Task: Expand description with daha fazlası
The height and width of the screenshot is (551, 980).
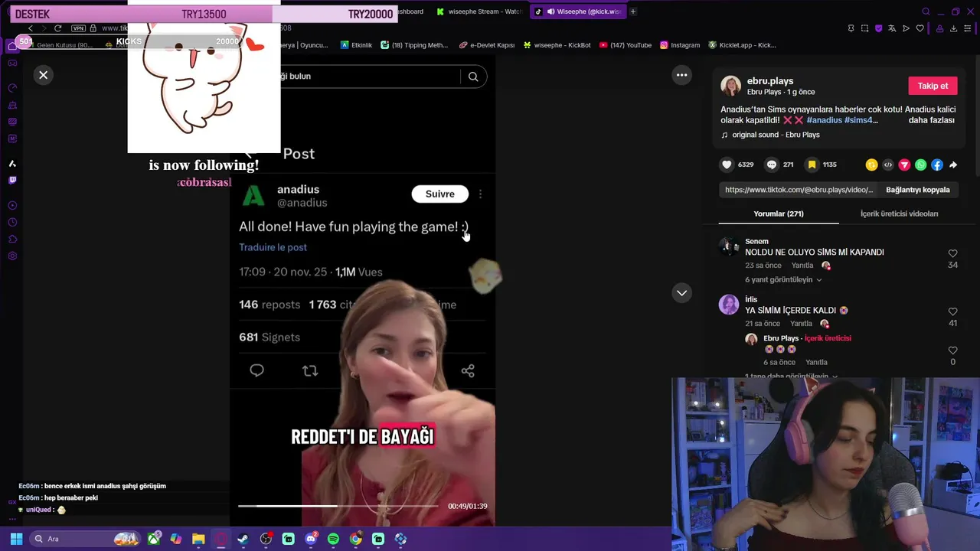Action: pos(931,120)
